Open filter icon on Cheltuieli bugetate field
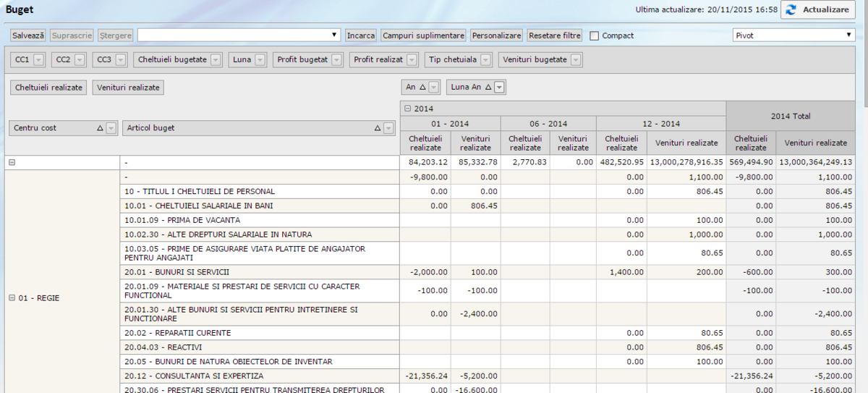Image resolution: width=868 pixels, height=393 pixels. tap(216, 60)
